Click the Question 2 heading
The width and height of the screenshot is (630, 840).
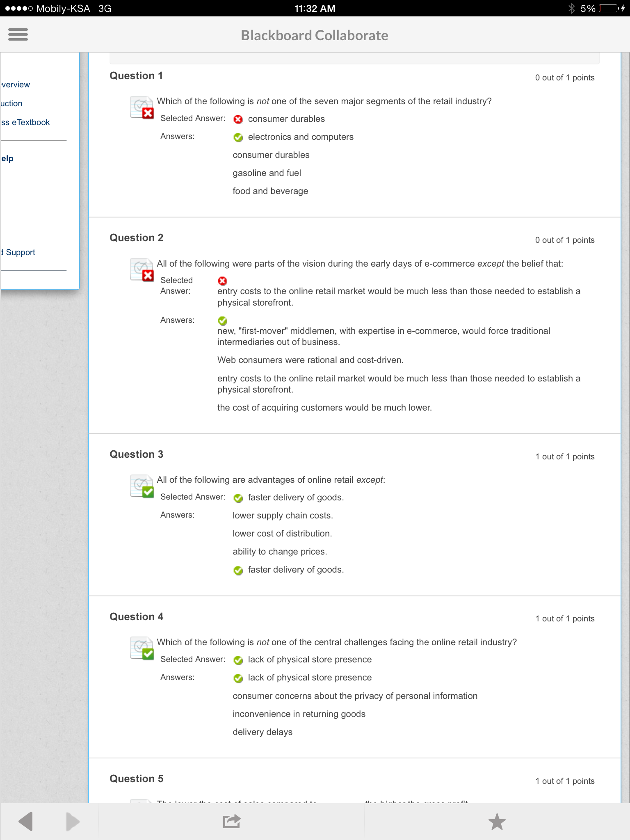click(136, 238)
